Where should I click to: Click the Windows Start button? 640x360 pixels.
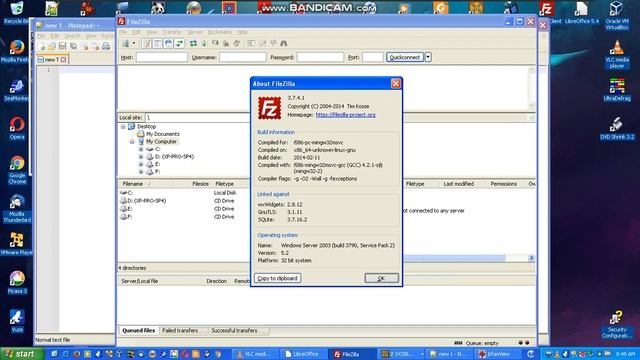pyautogui.click(x=21, y=354)
